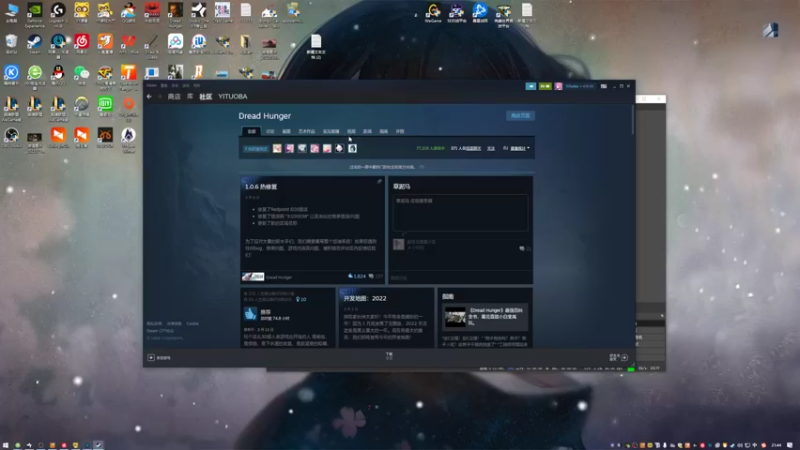Switch to the 讨论 discussions tab

coord(270,131)
